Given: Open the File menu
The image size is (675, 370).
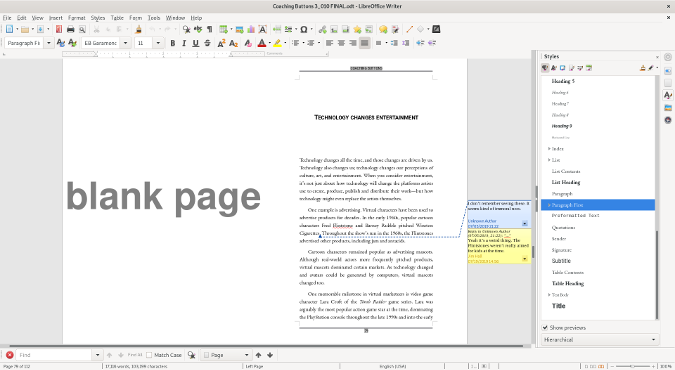Looking at the screenshot, I should click(x=7, y=18).
